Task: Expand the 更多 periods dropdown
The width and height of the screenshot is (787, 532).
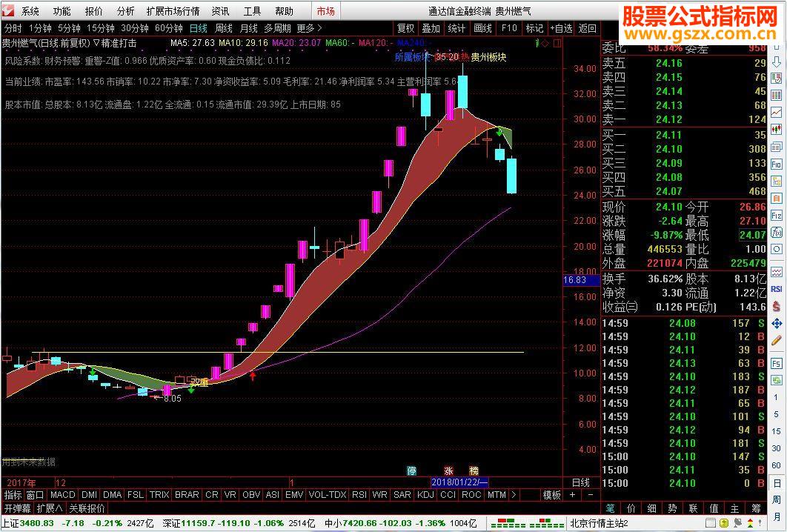Action: tap(309, 28)
